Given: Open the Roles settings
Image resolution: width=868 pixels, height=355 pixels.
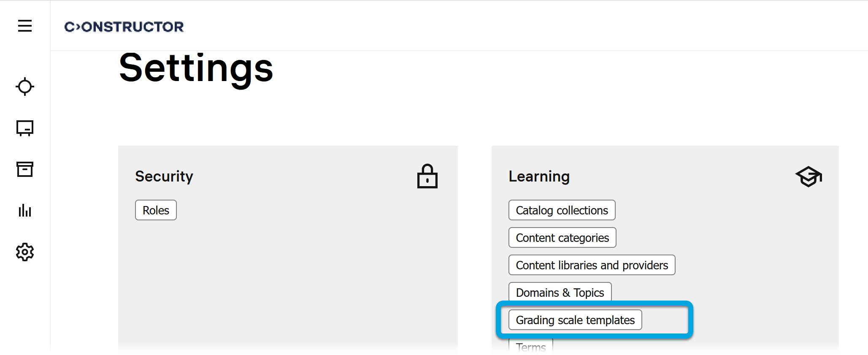Looking at the screenshot, I should coord(156,210).
